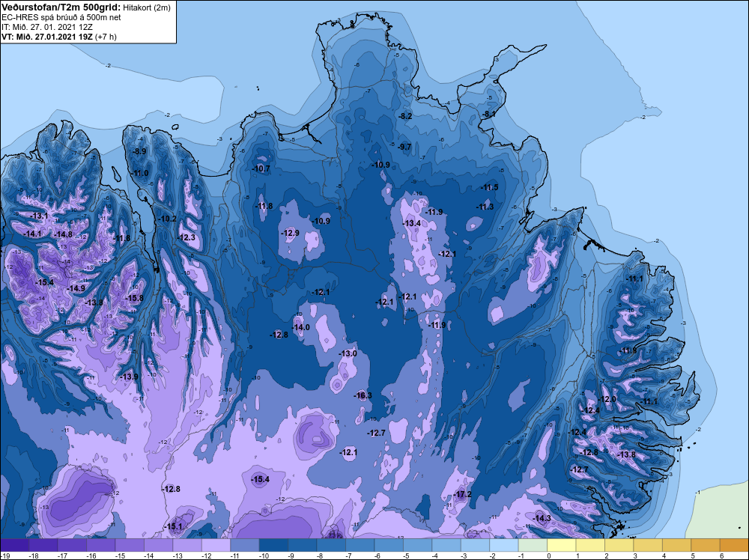Image resolution: width=749 pixels, height=560 pixels.
Task: Select the -11.5 temperature value
Action: point(490,187)
